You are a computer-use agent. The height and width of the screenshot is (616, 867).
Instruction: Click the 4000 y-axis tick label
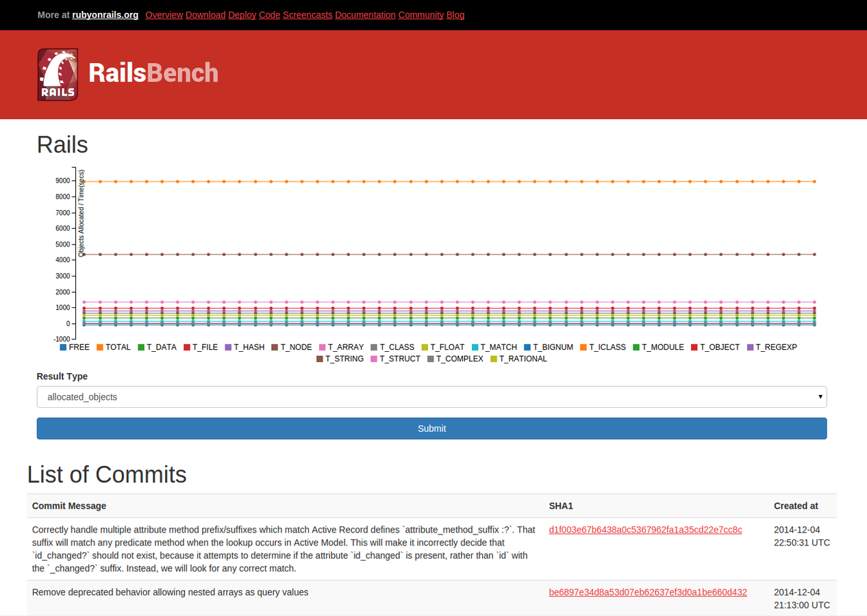62,260
